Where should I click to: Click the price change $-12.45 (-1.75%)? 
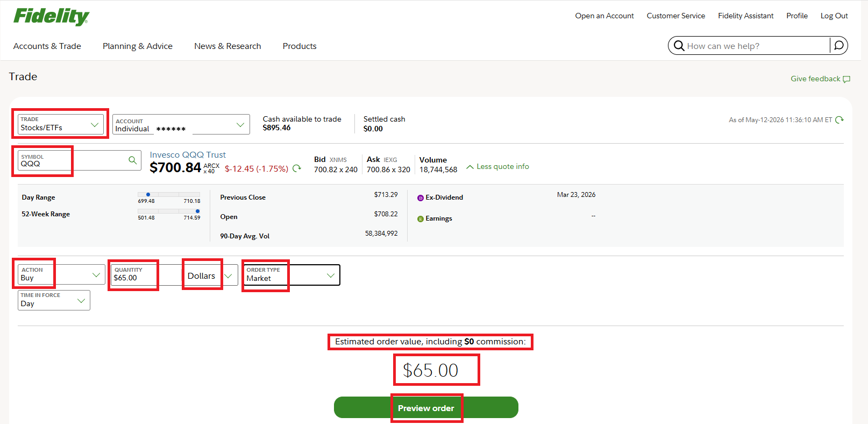(x=257, y=169)
